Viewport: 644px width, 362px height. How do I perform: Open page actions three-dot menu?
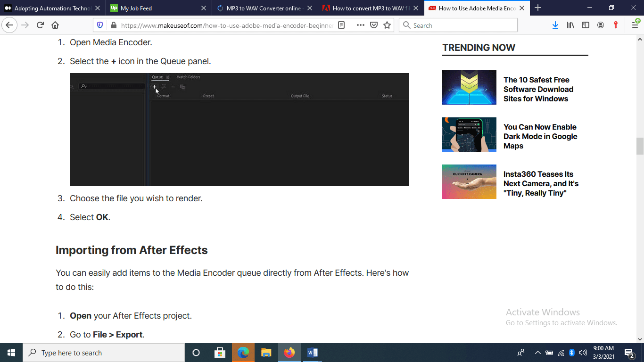[361, 25]
